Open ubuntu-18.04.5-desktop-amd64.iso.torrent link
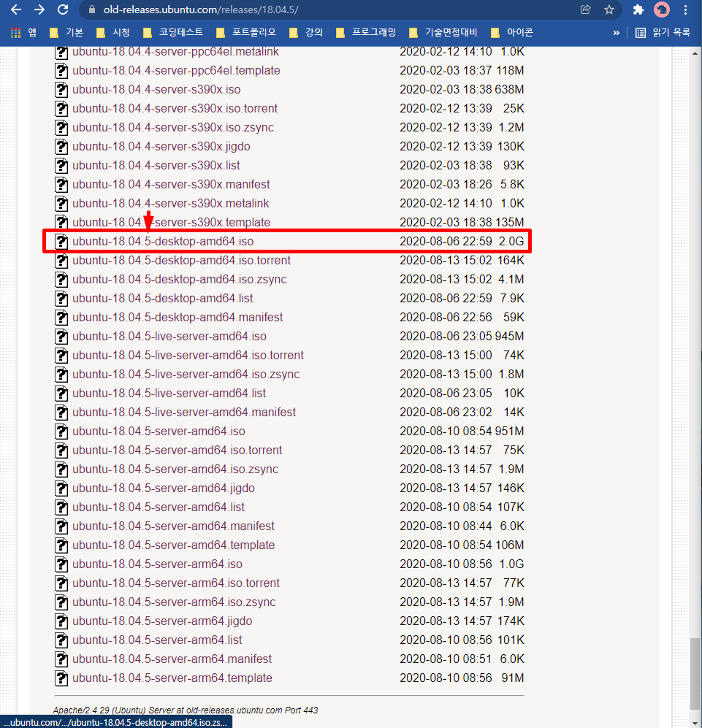 tap(181, 261)
